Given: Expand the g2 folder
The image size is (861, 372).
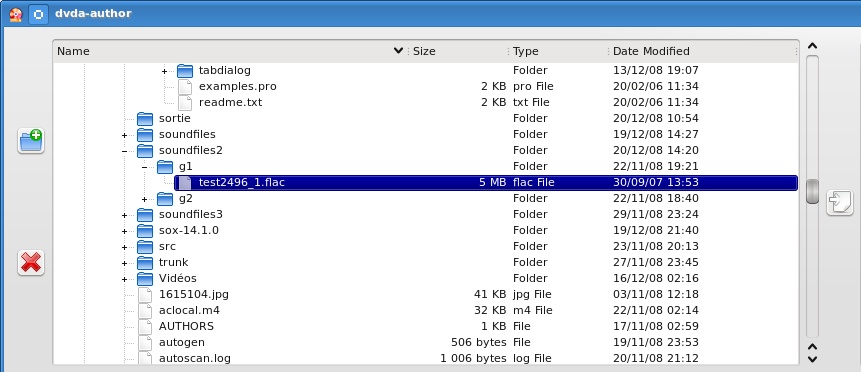Looking at the screenshot, I should pos(144,199).
